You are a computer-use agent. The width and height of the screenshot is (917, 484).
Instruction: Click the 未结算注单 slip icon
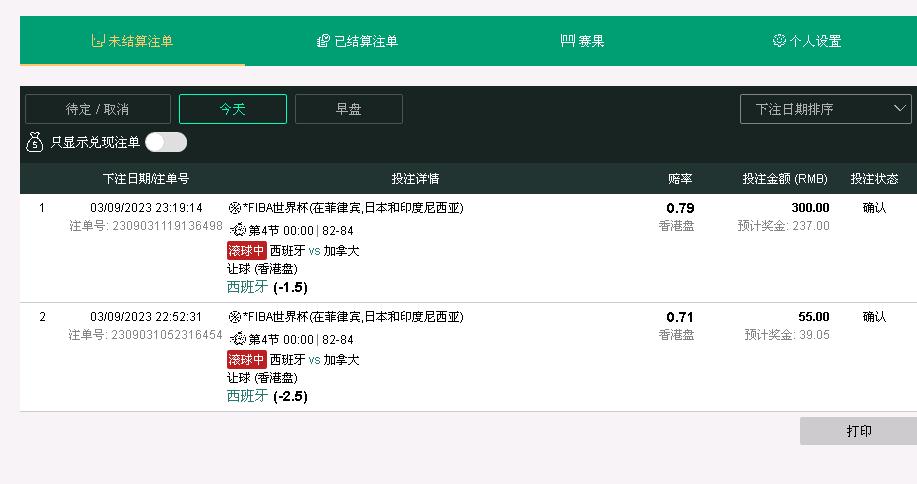click(98, 40)
